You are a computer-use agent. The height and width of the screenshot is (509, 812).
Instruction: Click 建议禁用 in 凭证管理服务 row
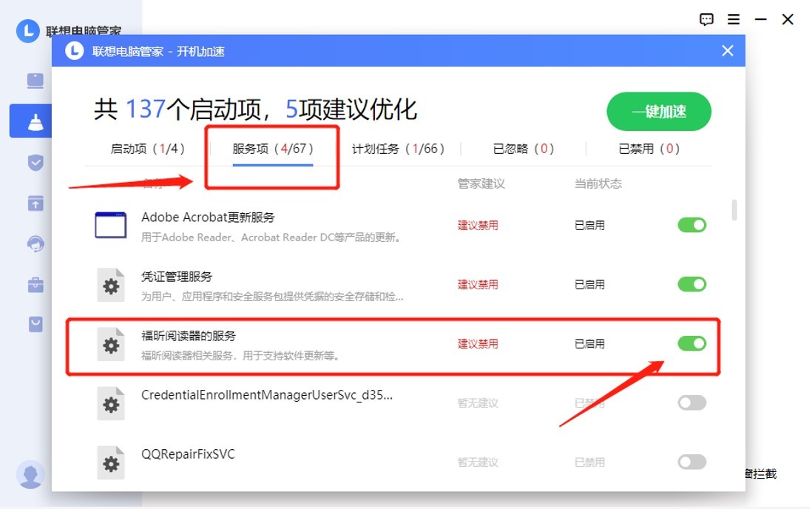coord(478,285)
